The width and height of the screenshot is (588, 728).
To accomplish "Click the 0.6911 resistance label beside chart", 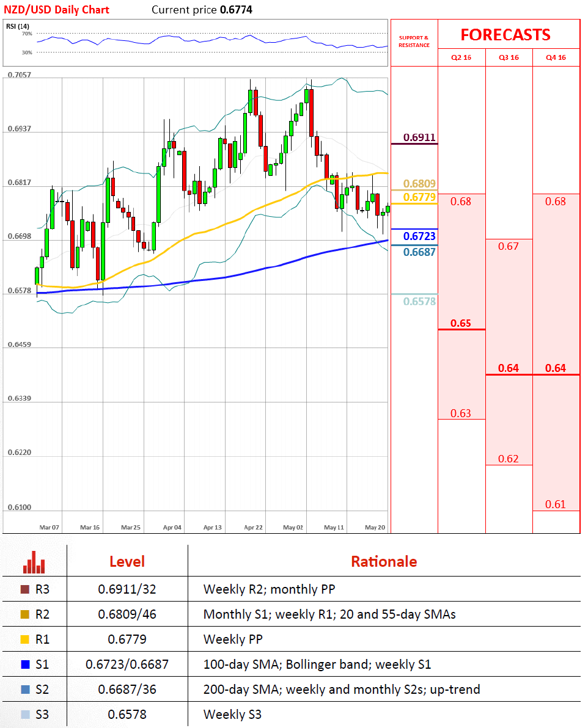I will 419,137.
